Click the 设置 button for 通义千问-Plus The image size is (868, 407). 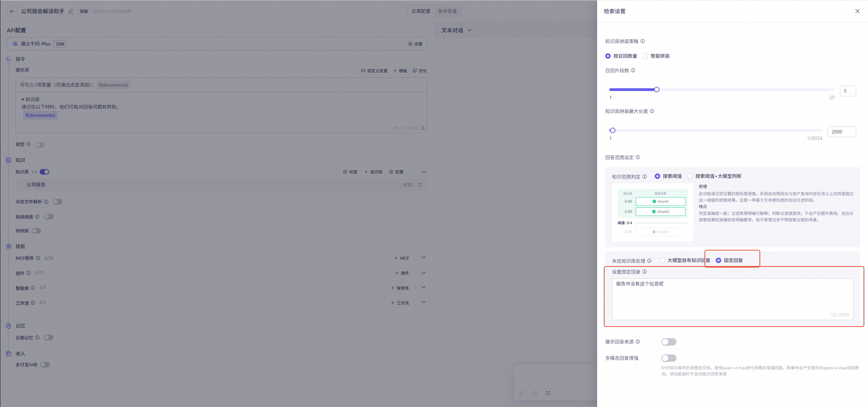point(415,44)
